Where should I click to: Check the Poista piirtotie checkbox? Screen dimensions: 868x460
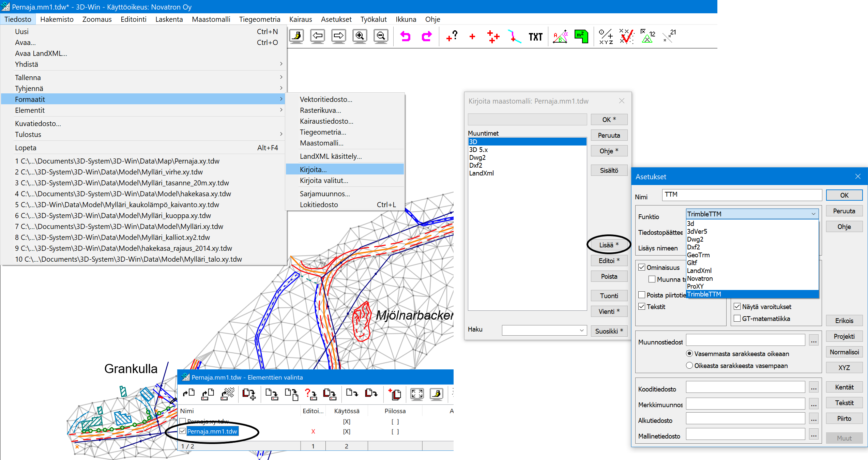[x=642, y=295]
